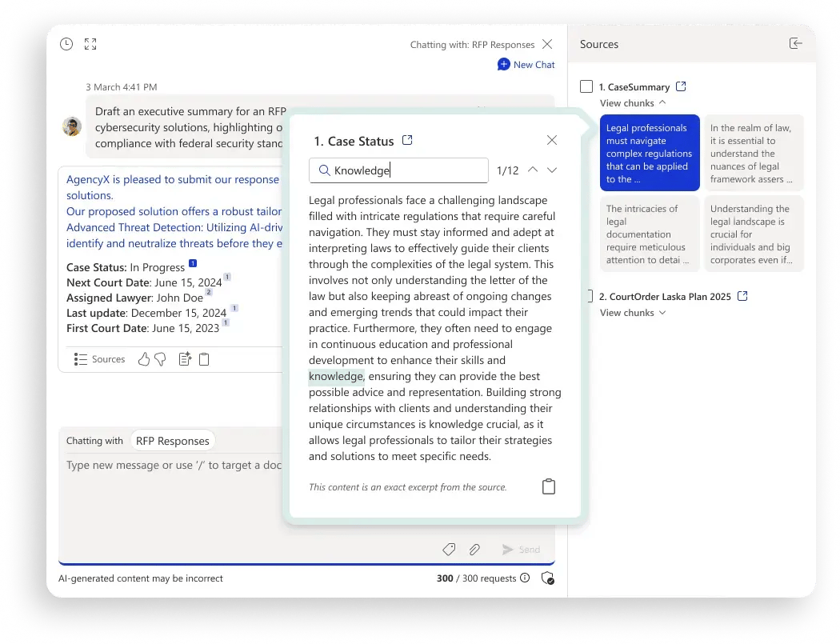Regenerate the chat response
The width and height of the screenshot is (840, 644).
coord(184,359)
